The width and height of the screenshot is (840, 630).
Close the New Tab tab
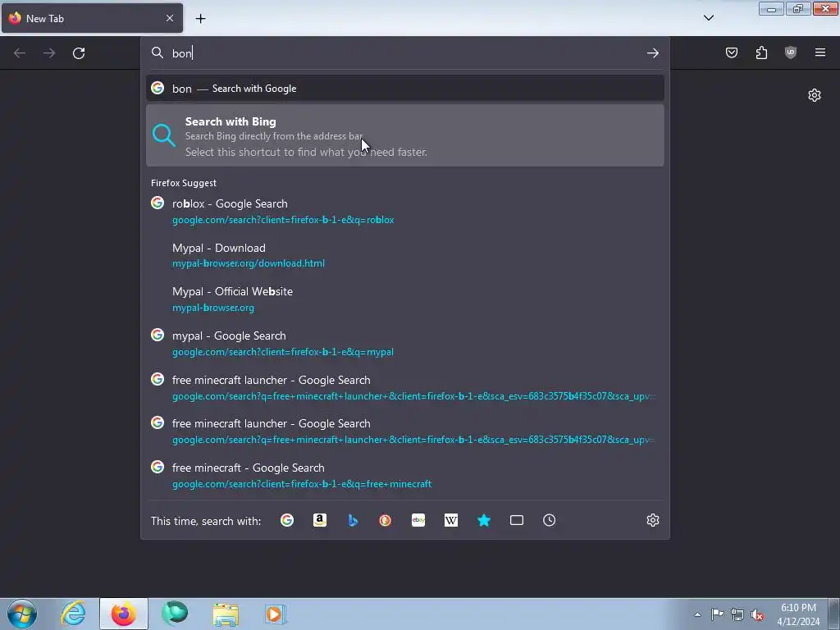170,18
